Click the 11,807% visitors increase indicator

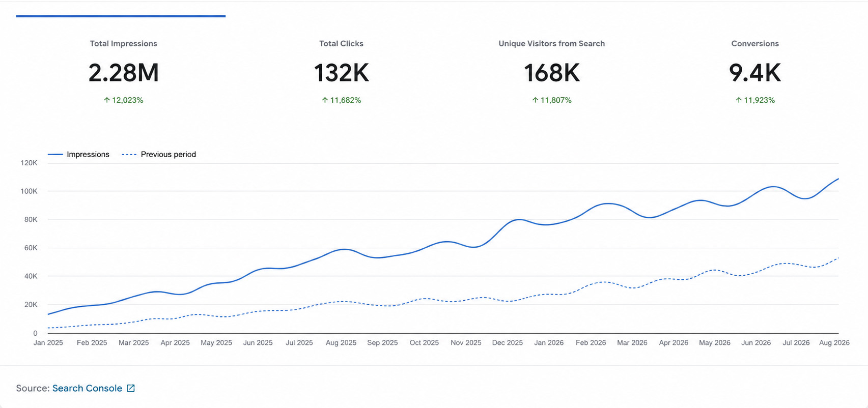tap(552, 100)
